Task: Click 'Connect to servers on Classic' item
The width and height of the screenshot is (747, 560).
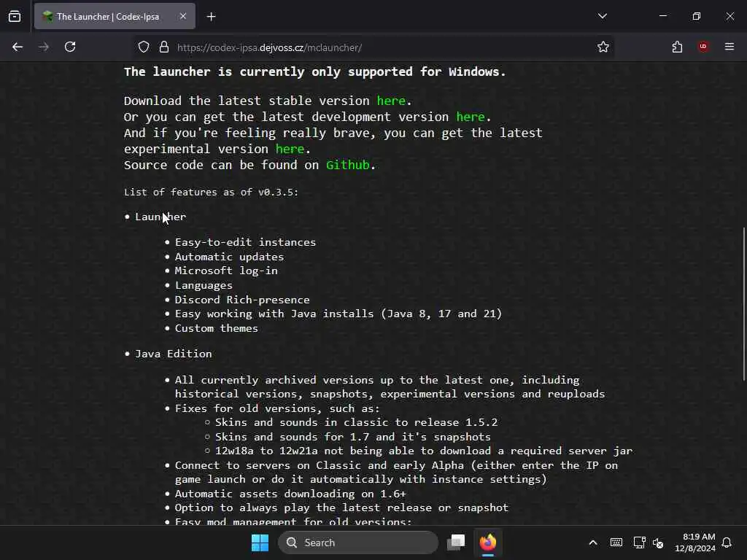Action: (396, 472)
